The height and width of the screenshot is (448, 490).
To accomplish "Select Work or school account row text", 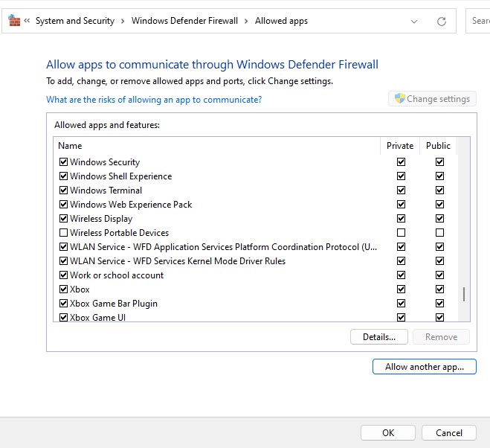I will (117, 275).
